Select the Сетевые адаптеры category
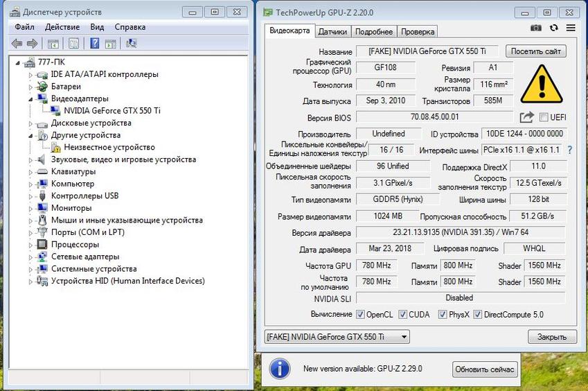This screenshot has height=391, width=588. pyautogui.click(x=85, y=257)
